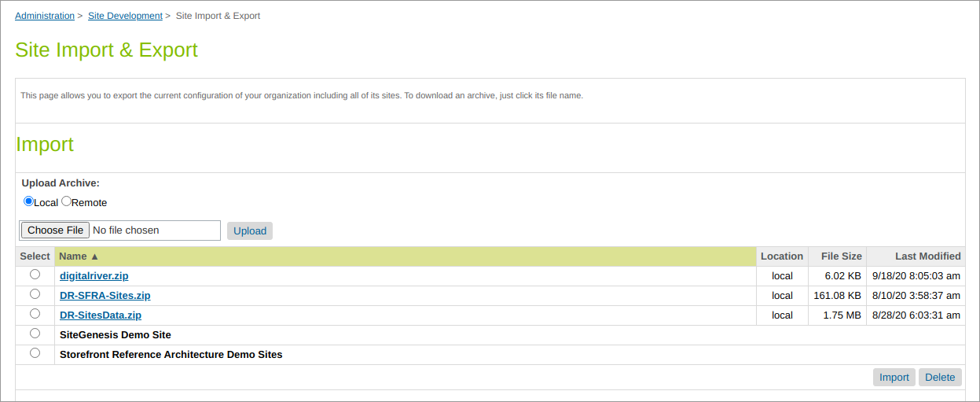Download the digitalriver.zip archive
980x402 pixels.
[x=94, y=276]
